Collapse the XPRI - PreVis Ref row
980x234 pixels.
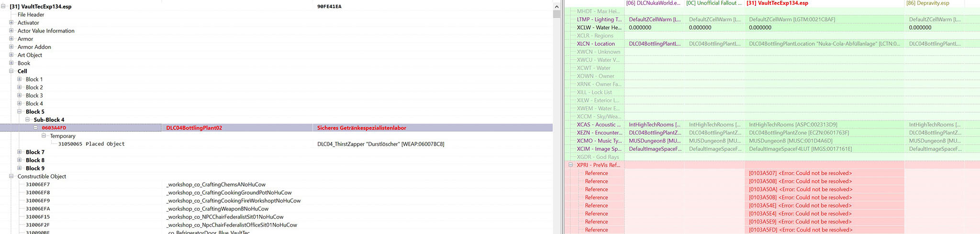click(570, 165)
